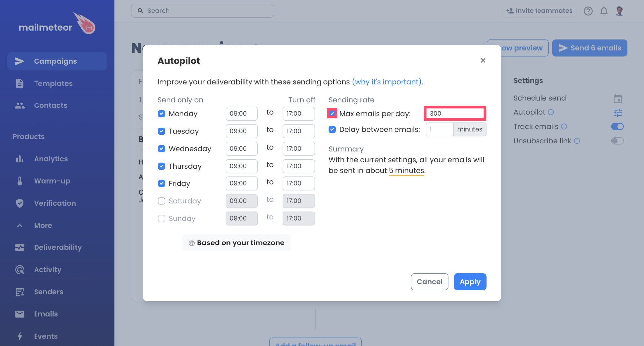Click the Deliverability icon in sidebar

[20, 247]
